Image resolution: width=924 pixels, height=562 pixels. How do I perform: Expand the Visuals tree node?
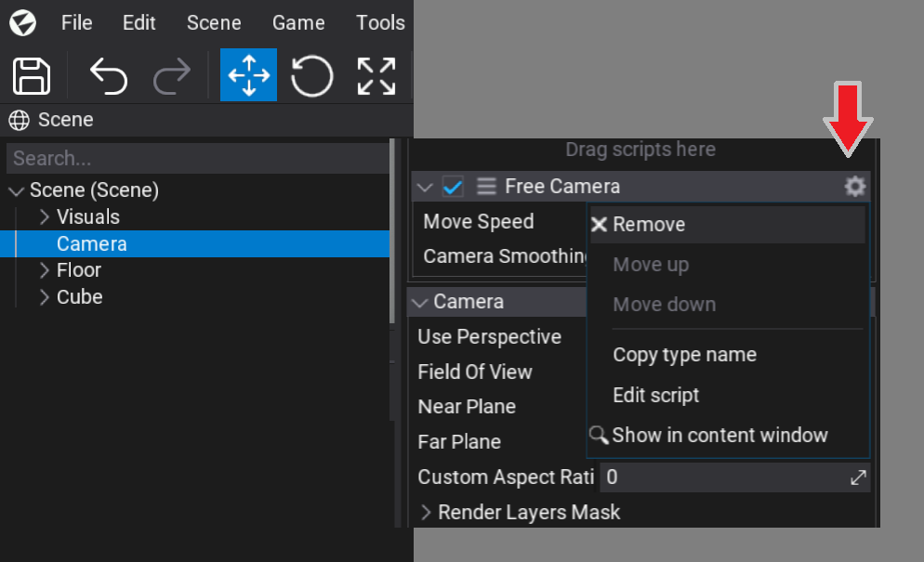44,217
